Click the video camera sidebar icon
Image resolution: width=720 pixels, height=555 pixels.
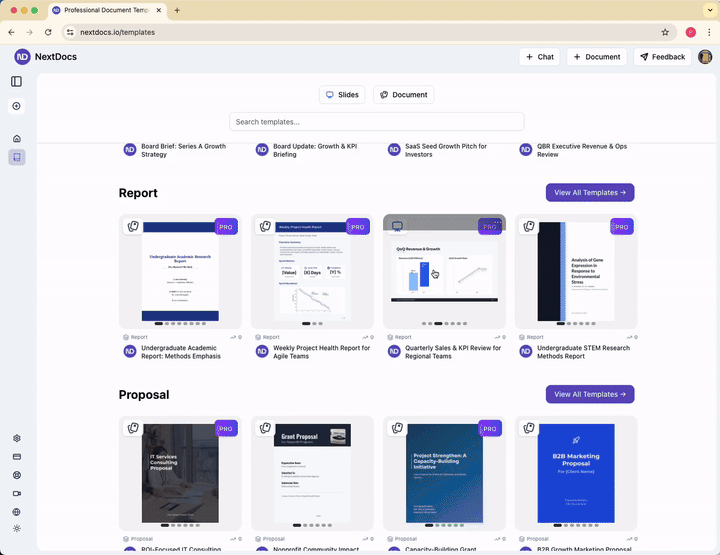(16, 493)
